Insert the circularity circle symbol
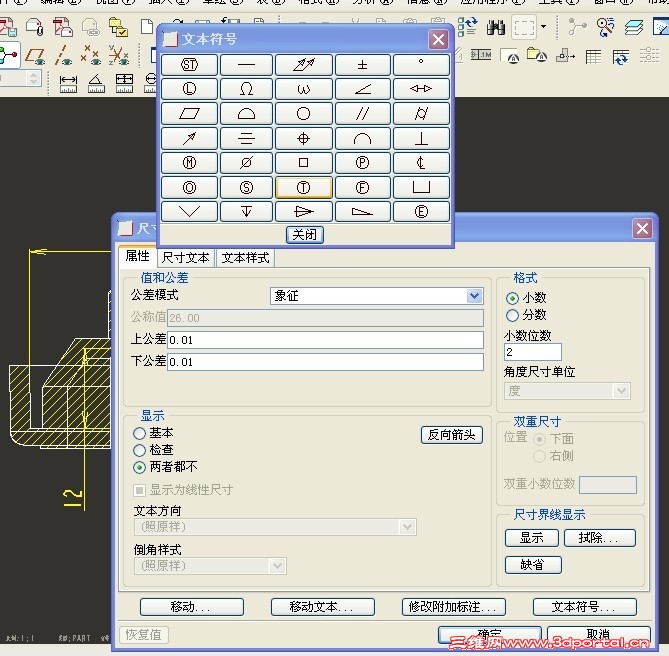The width and height of the screenshot is (669, 656). (x=303, y=114)
